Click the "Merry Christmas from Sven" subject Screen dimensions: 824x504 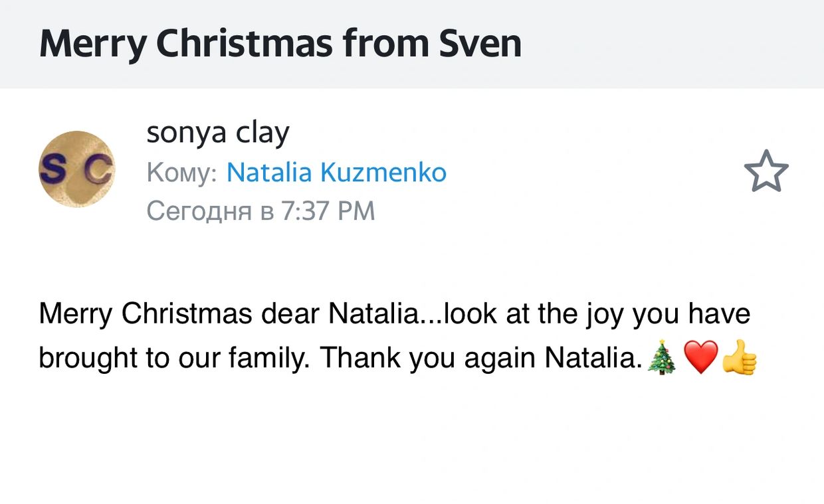click(x=280, y=44)
